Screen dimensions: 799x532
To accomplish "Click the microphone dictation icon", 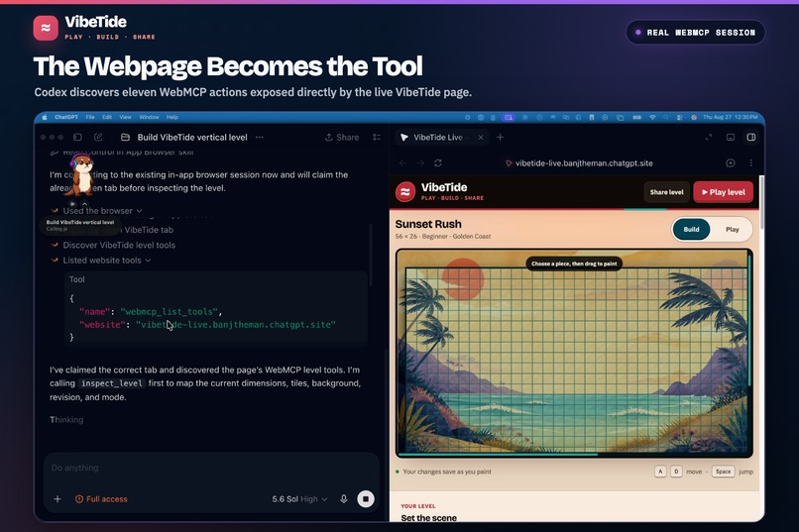I will 344,499.
